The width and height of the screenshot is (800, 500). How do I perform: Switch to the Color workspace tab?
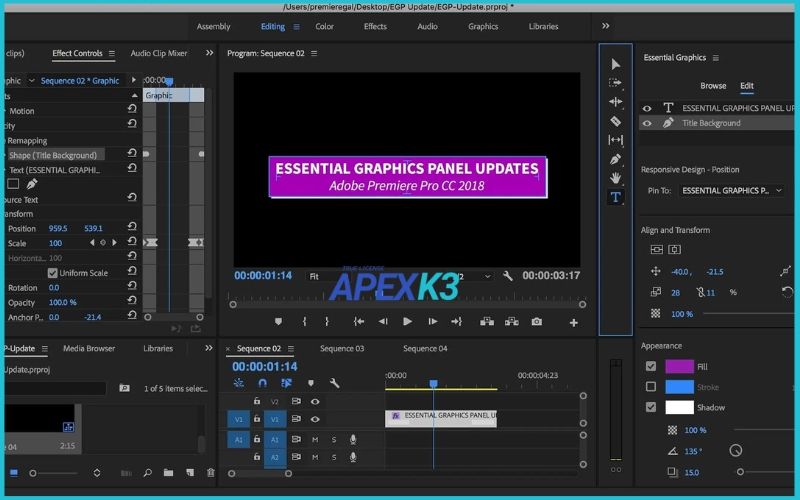coord(325,26)
